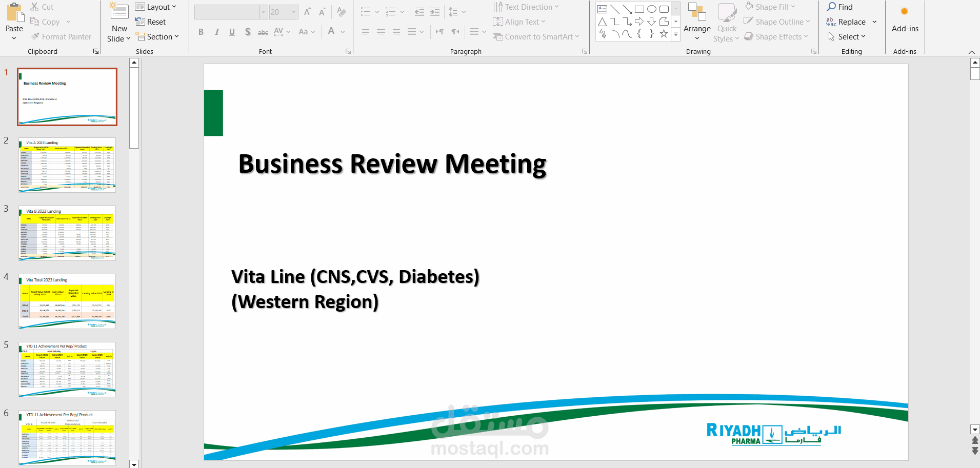Click the Copy command
Image resolution: width=980 pixels, height=468 pixels.
tap(45, 22)
